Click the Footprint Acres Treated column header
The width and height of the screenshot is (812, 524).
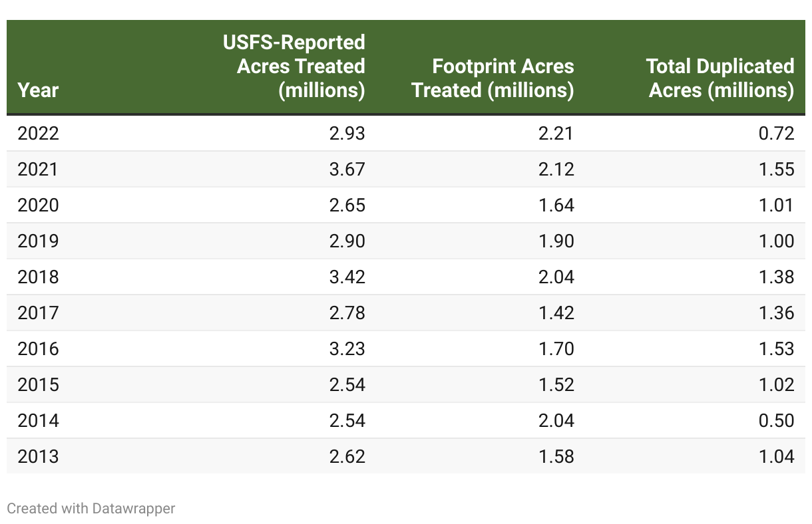tap(493, 78)
